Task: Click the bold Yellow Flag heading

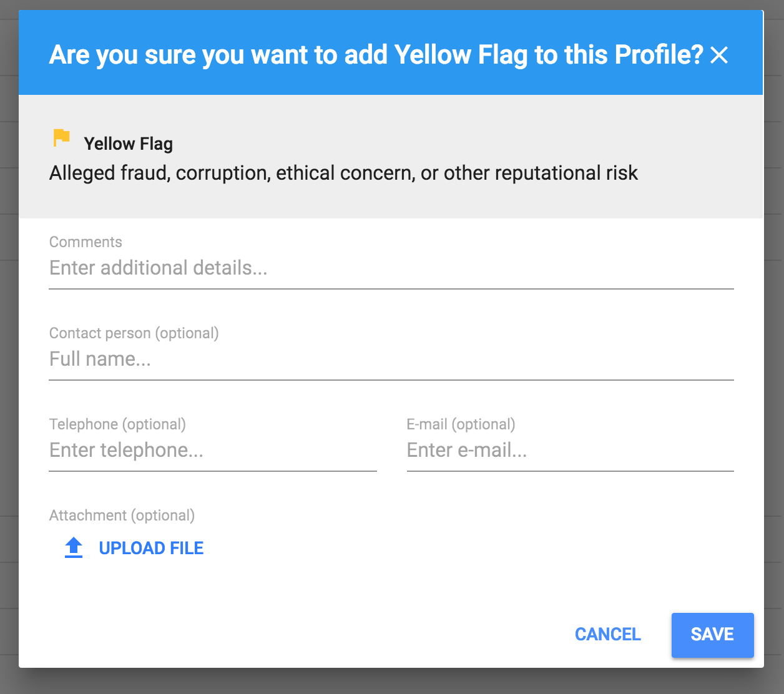Action: (129, 144)
